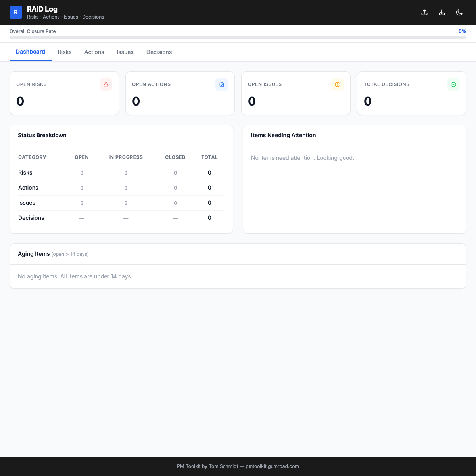Switch to the Risks tab
Image resolution: width=476 pixels, height=476 pixels.
(65, 52)
